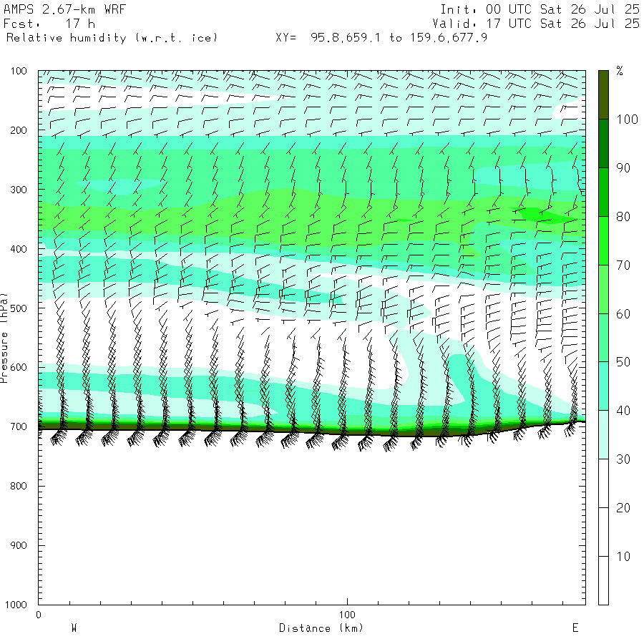This screenshot has width=644, height=644.
Task: Click the 900 hPa pressure axis label
Action: (x=19, y=545)
